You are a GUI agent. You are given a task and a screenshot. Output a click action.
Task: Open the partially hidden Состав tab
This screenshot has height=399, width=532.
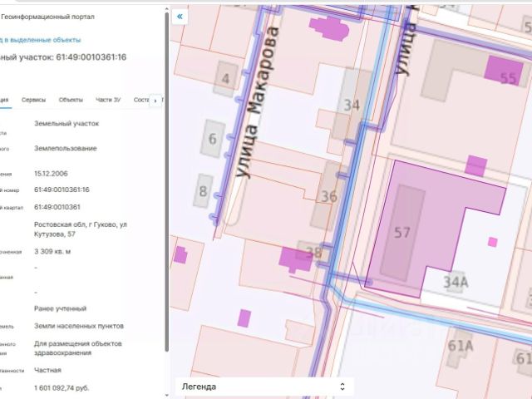coord(141,100)
